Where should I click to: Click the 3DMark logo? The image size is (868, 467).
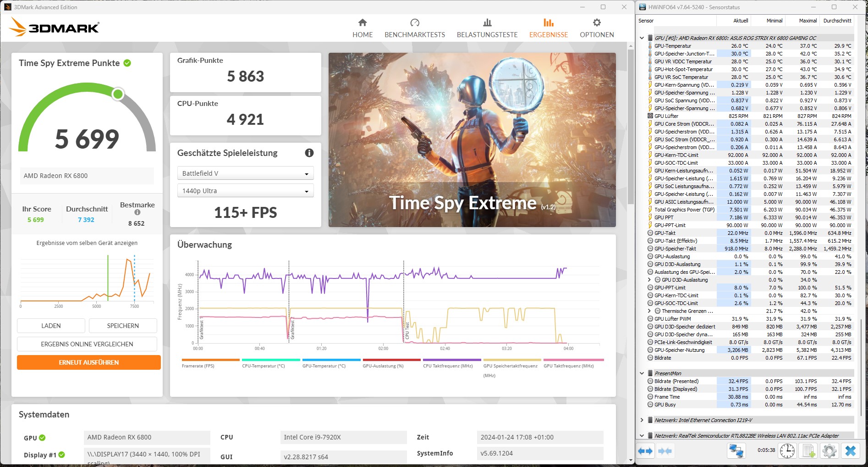point(54,27)
